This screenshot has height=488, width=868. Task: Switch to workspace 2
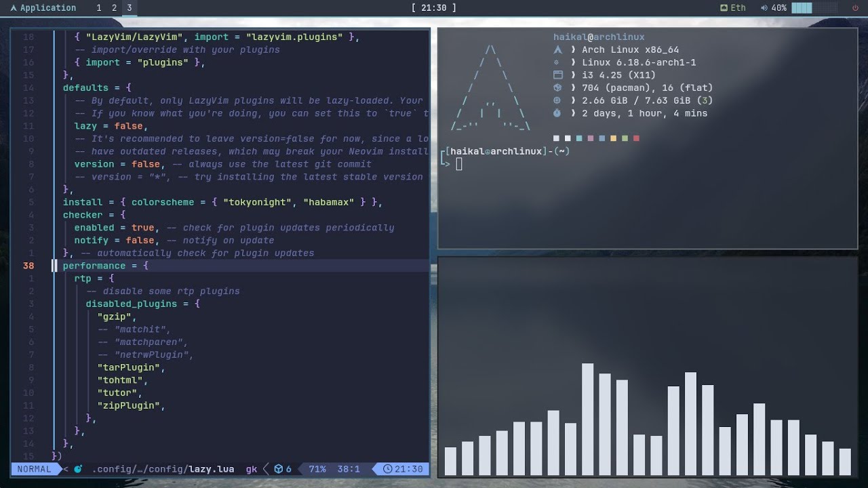(x=114, y=8)
